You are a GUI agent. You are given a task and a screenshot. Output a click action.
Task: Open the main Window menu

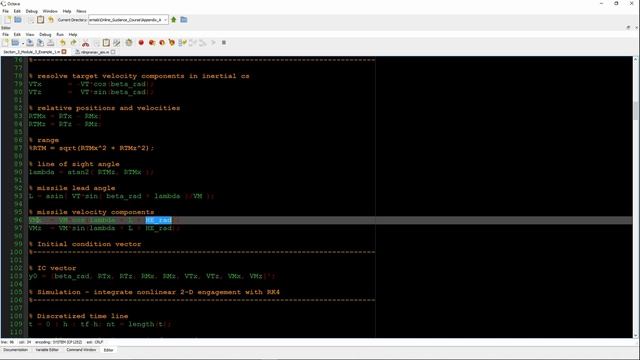(x=50, y=11)
